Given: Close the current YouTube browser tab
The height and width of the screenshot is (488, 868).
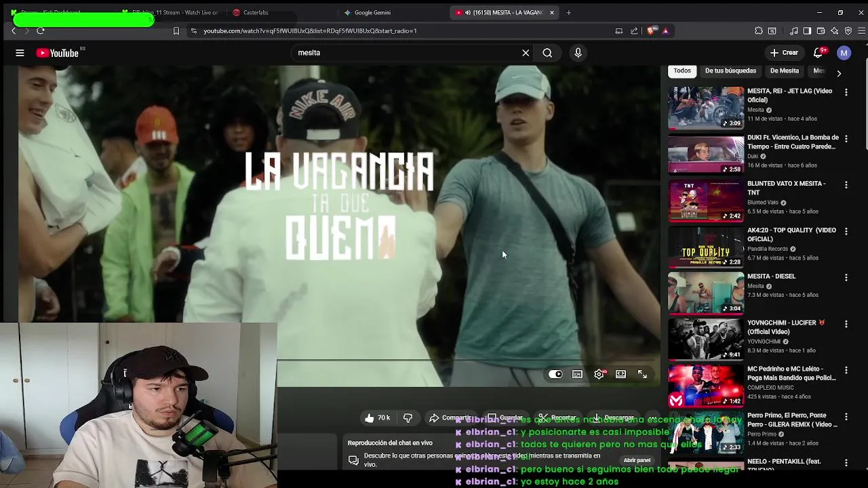Looking at the screenshot, I should click(x=552, y=12).
